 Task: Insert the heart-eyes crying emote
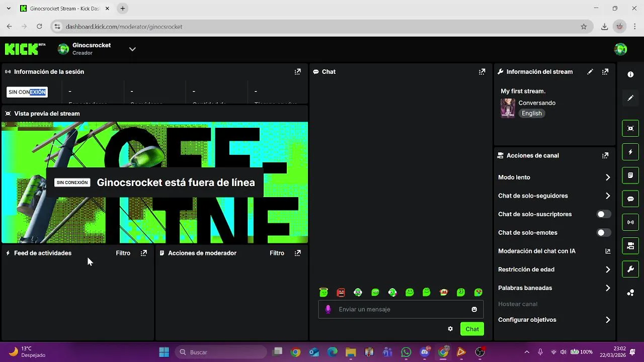coord(478,292)
